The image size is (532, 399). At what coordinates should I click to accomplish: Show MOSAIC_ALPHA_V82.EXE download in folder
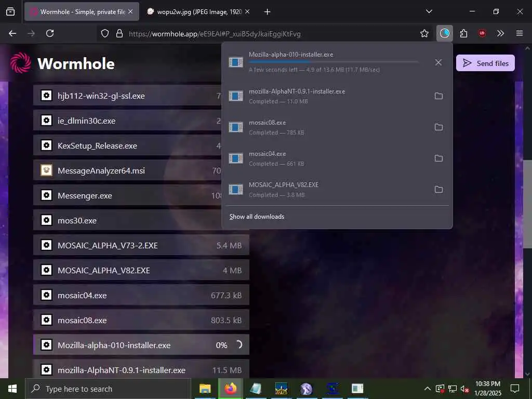click(x=438, y=189)
